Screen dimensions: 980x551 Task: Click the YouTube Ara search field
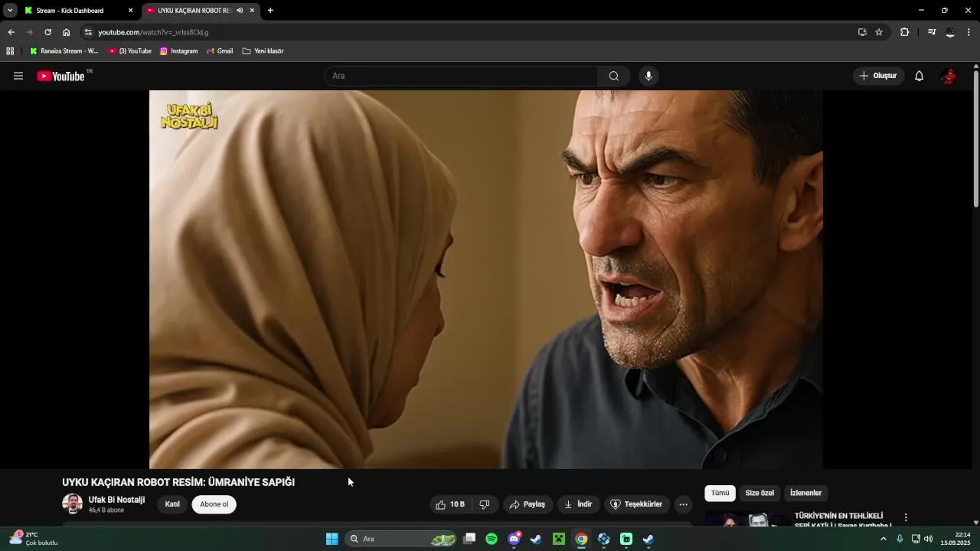(x=461, y=76)
